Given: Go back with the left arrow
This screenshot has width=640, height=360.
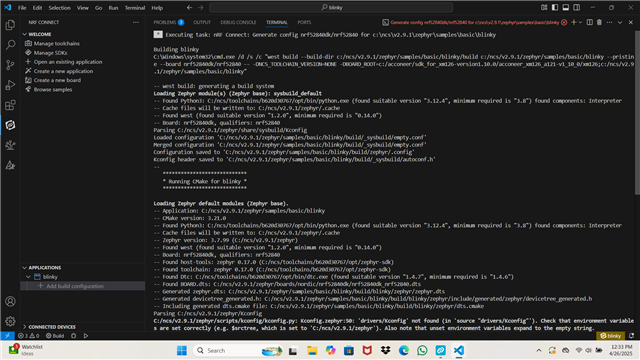Looking at the screenshot, I should pos(189,8).
